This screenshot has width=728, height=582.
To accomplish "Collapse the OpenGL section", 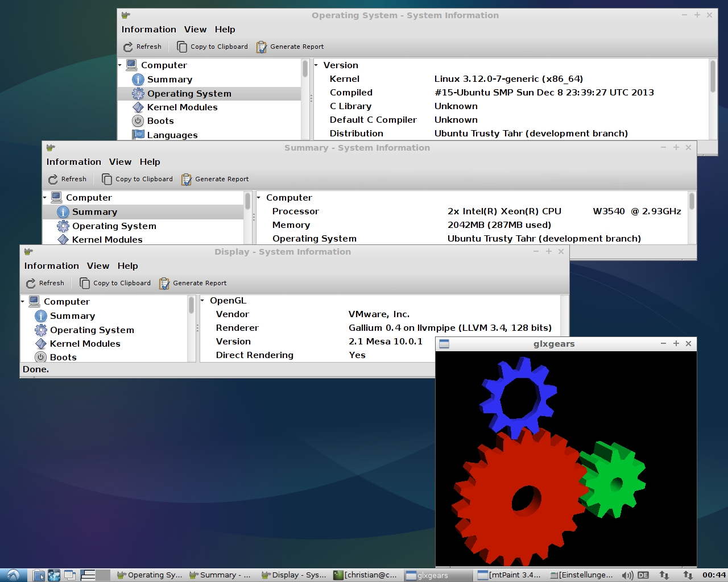I will [202, 301].
